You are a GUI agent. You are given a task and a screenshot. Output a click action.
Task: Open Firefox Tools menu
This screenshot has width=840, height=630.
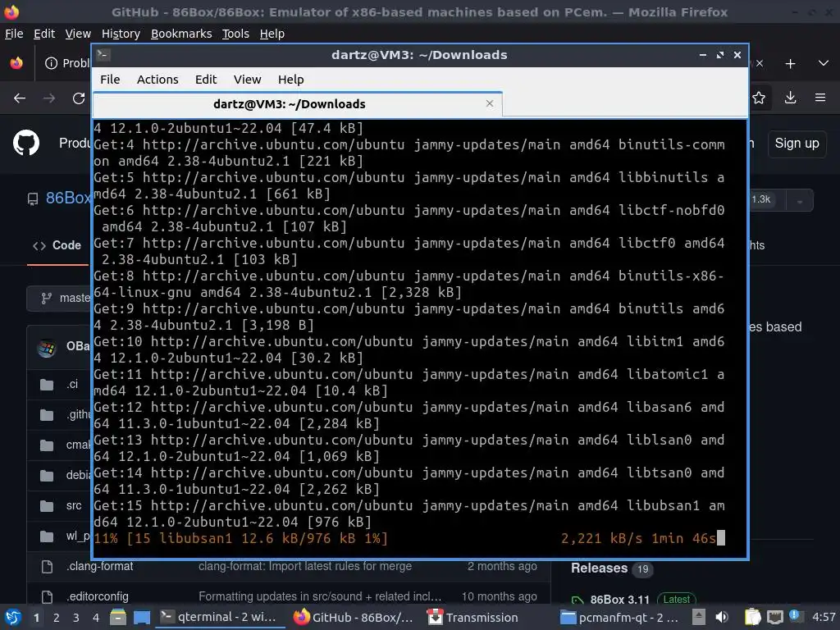[235, 34]
